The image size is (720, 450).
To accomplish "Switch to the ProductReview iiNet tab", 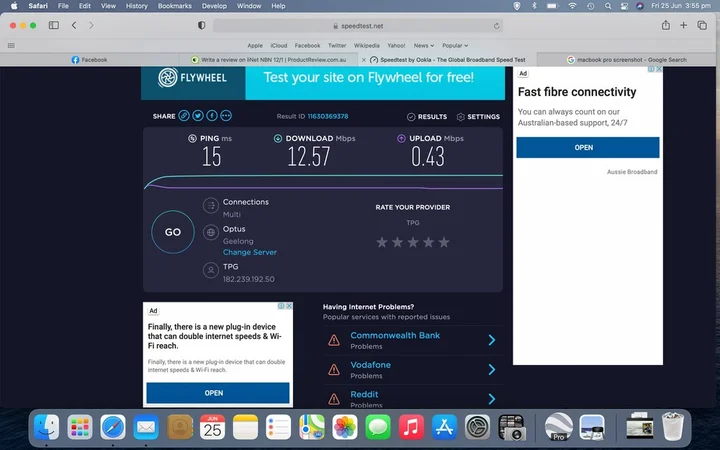I will coord(269,60).
